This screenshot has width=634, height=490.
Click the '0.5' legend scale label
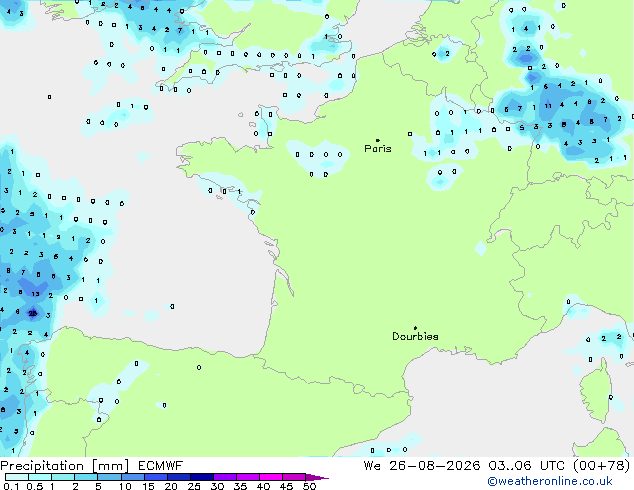point(34,486)
